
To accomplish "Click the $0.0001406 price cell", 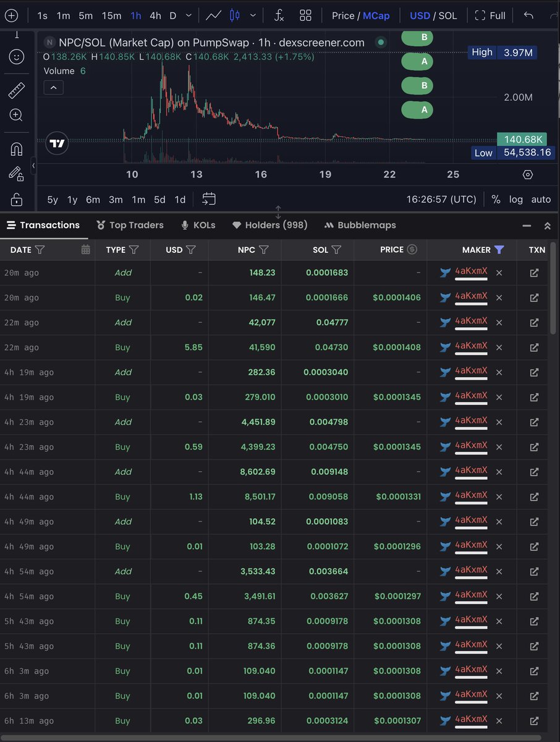I will point(396,297).
